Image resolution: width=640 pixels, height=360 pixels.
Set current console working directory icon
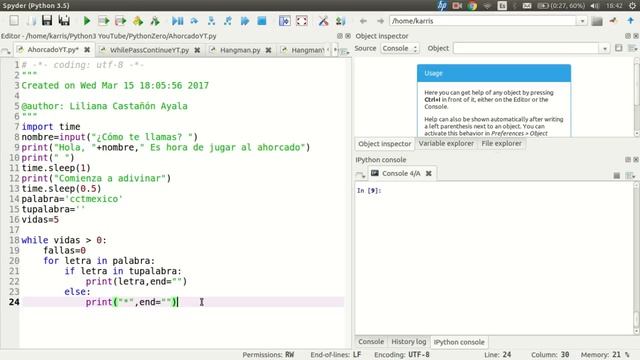[x=613, y=21]
